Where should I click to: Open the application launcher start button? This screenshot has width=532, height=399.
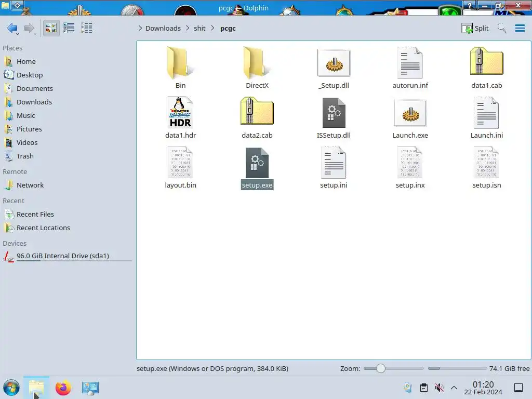pyautogui.click(x=11, y=388)
